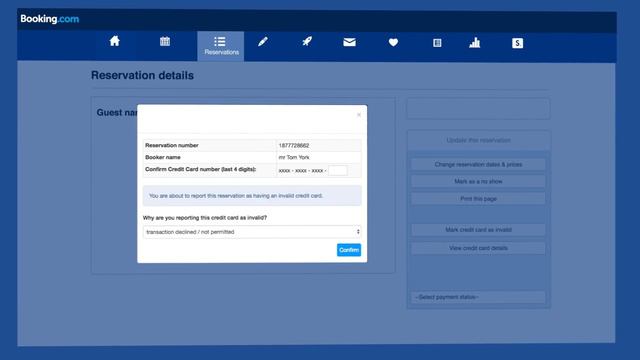Open the invalid reason dropdown
Viewport: 640px width, 360px height.
[252, 232]
